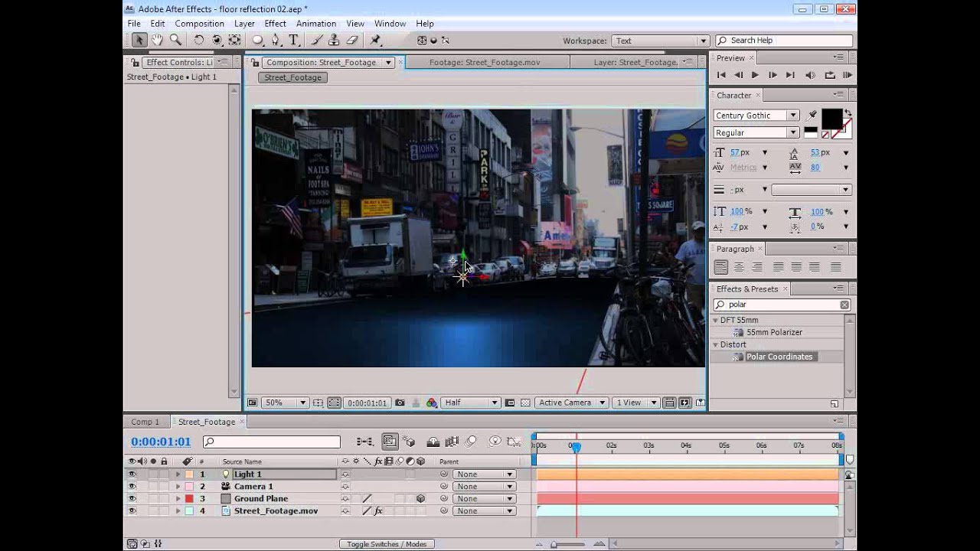
Task: Toggle the Live Update timeline switch
Action: point(390,442)
